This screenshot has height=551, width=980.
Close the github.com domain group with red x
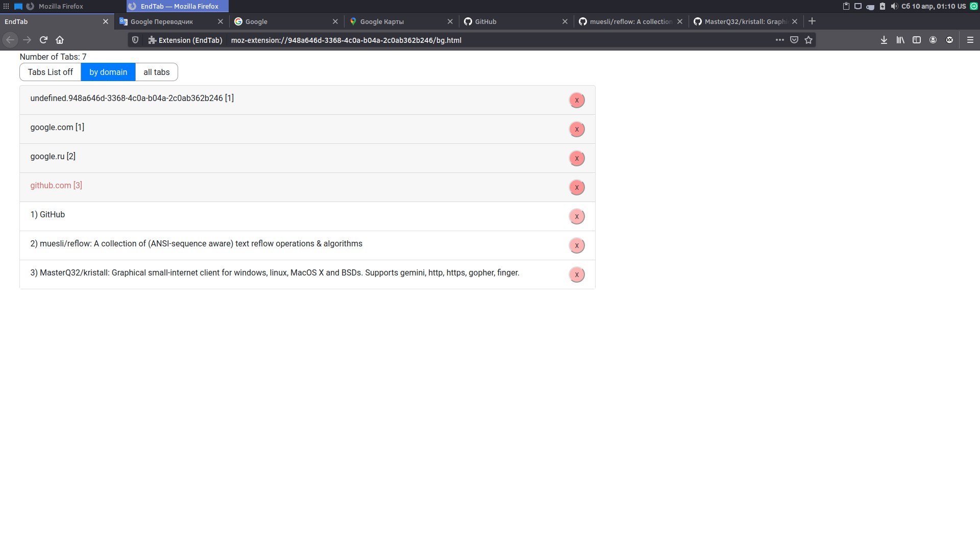pyautogui.click(x=577, y=187)
